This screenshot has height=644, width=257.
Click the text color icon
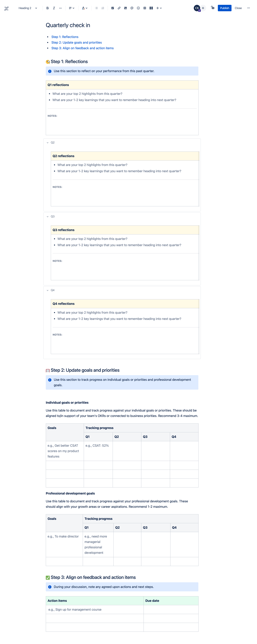click(83, 8)
